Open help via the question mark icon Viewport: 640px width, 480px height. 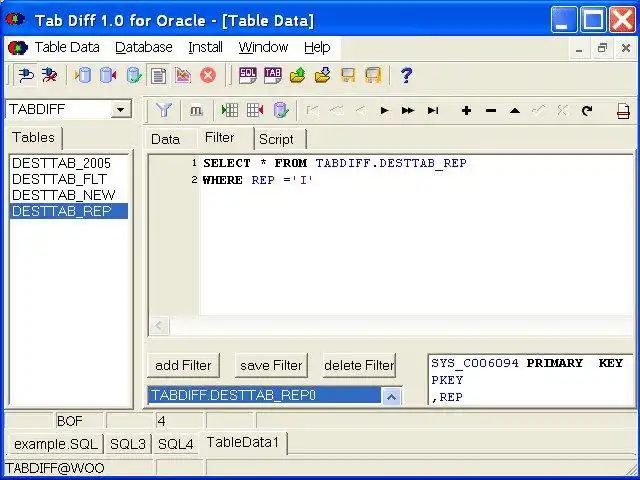click(x=406, y=76)
